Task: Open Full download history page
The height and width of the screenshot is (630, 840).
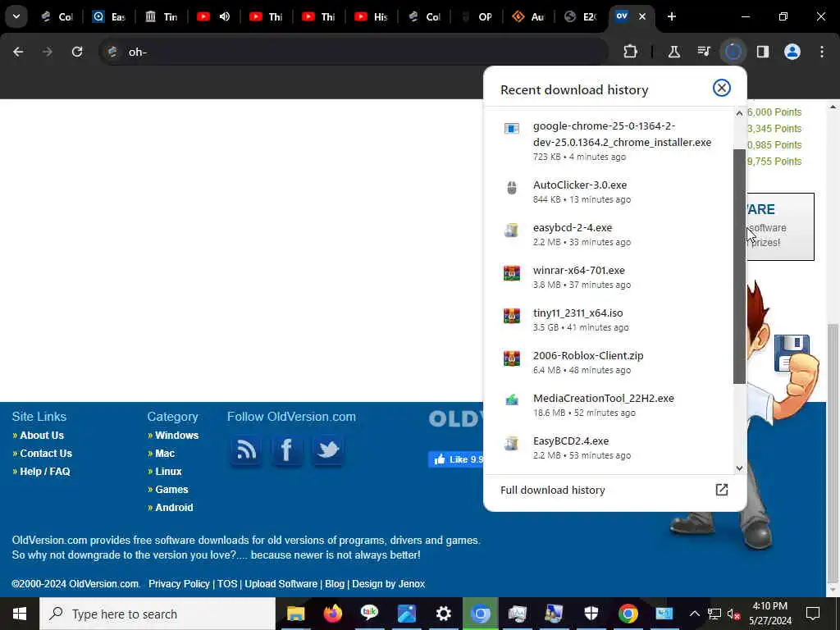Action: pos(614,491)
